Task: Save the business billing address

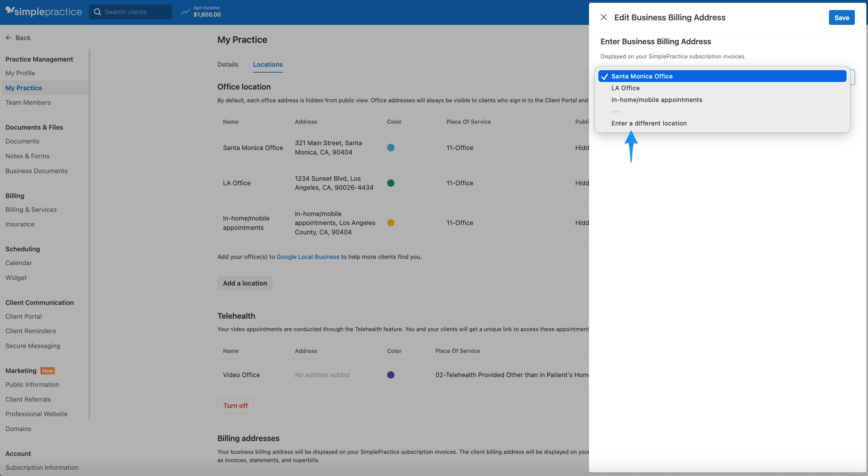Action: click(x=841, y=17)
